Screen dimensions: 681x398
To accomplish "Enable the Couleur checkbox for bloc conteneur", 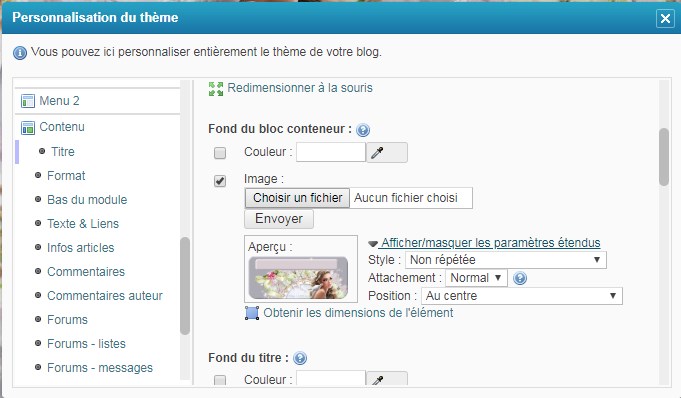I will (x=220, y=153).
